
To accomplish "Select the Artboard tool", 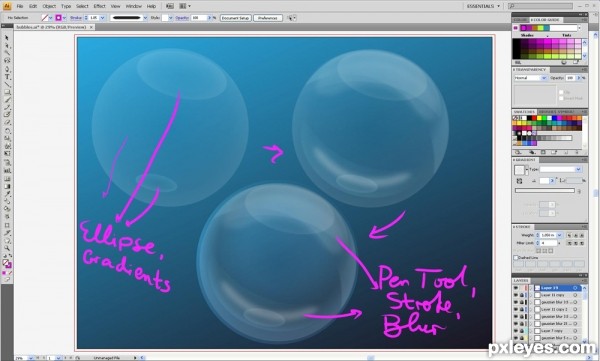I will pos(7,225).
